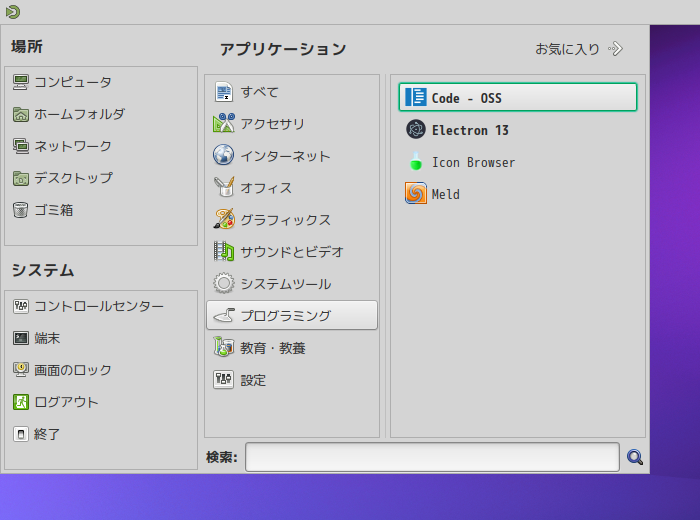700x520 pixels.
Task: Click the コンピュータ text label
Action: tap(73, 82)
